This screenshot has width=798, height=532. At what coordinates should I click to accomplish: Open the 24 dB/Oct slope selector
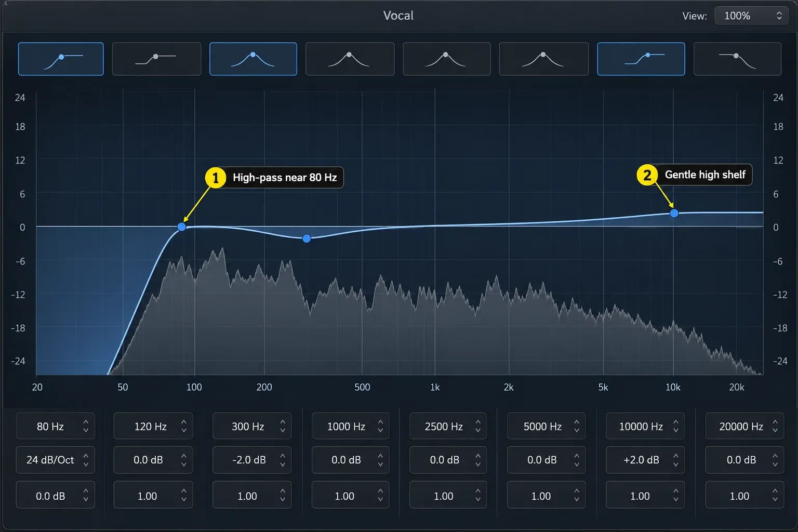click(55, 460)
